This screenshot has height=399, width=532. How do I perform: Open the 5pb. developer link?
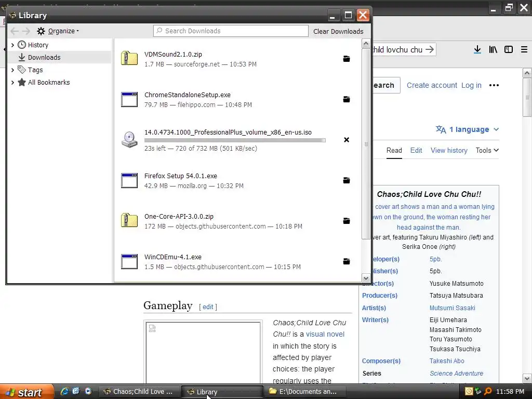click(435, 259)
